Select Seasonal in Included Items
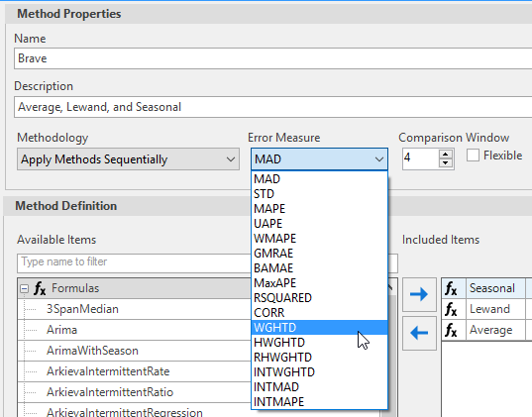532x417 pixels. coord(492,288)
